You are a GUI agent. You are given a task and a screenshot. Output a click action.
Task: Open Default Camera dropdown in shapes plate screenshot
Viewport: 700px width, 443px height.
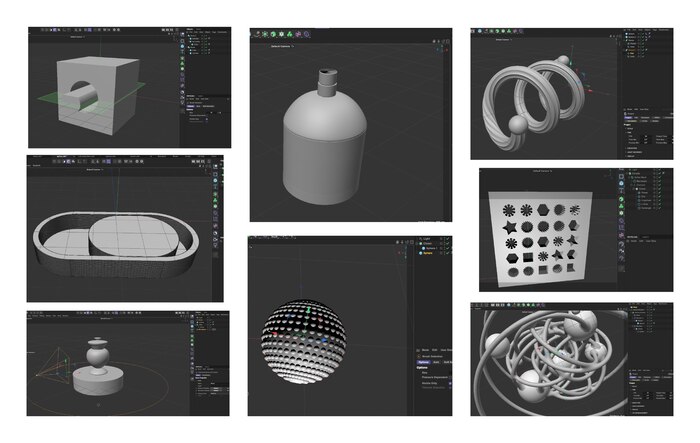(542, 171)
